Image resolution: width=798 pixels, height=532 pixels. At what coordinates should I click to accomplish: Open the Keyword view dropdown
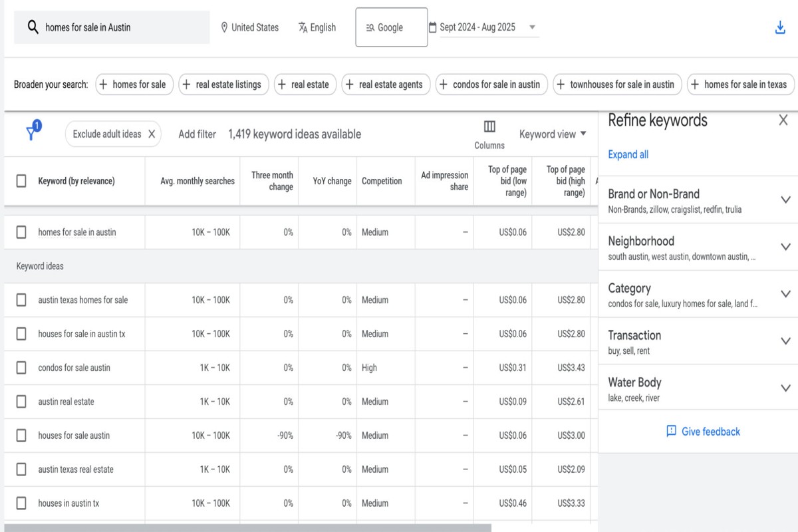[553, 134]
